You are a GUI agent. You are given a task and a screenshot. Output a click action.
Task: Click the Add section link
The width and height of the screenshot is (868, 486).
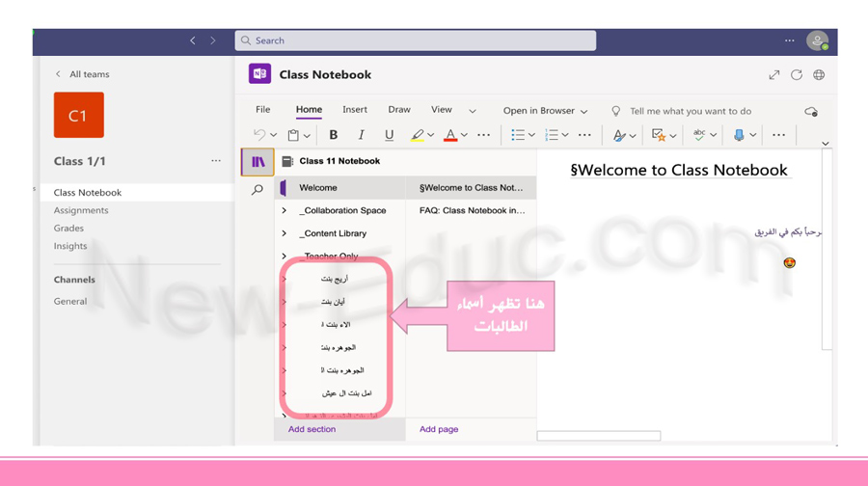pos(312,429)
